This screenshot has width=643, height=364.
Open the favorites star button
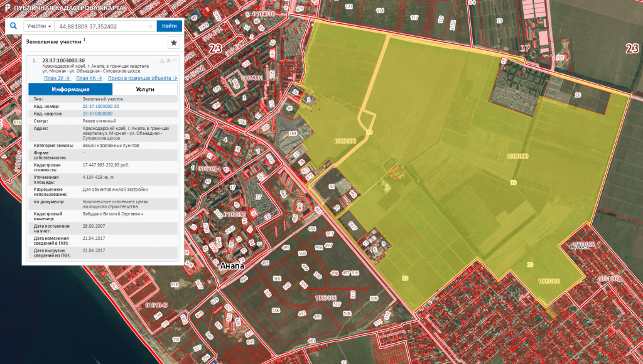coord(174,43)
